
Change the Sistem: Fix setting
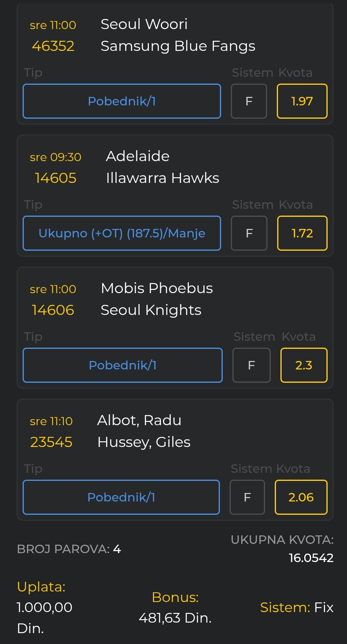[297, 607]
